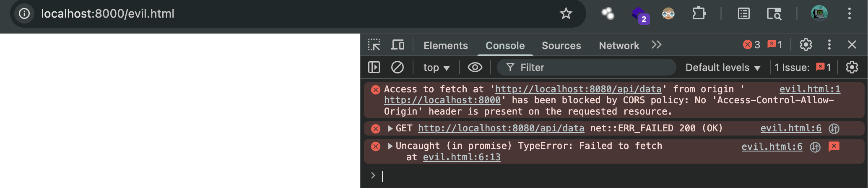868x188 pixels.
Task: Expand the GET net::ERR_FAILED error entry
Action: click(390, 128)
